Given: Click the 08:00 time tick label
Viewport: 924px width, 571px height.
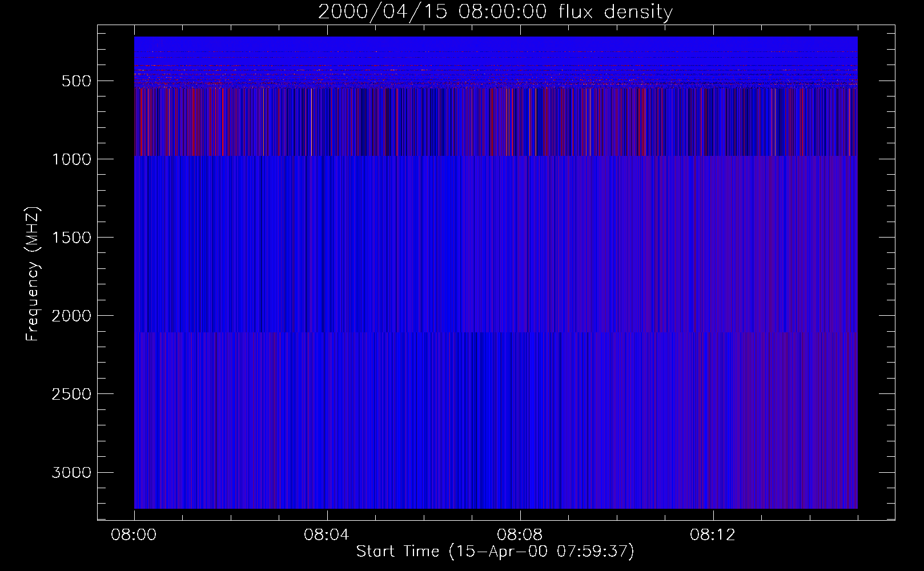Looking at the screenshot, I should pos(134,535).
